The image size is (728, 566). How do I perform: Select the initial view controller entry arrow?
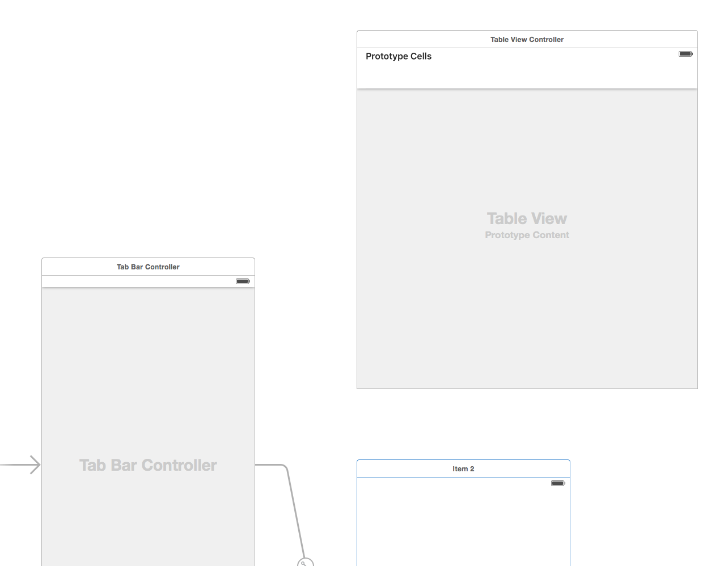point(20,465)
